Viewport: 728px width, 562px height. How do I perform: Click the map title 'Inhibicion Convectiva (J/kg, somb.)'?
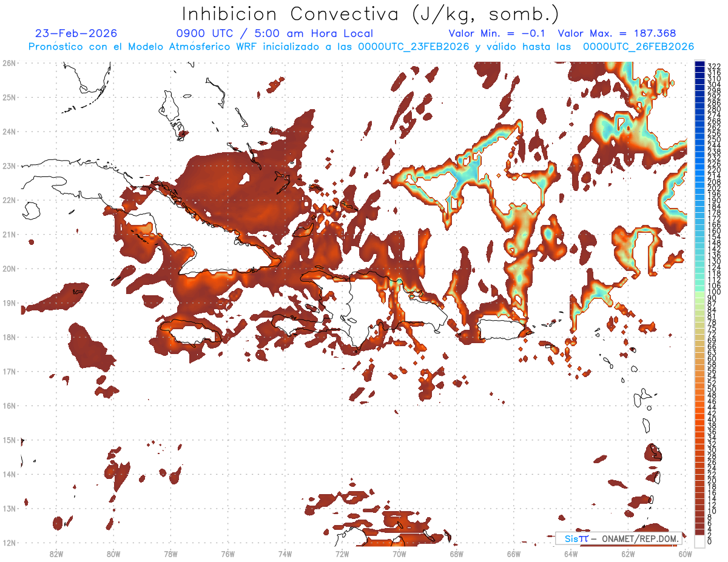pos(371,15)
